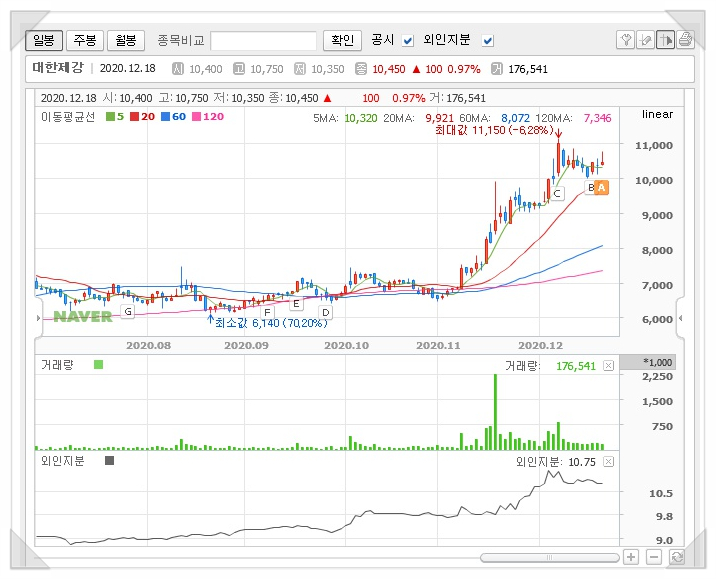Zoom in with the plus button

(x=631, y=557)
